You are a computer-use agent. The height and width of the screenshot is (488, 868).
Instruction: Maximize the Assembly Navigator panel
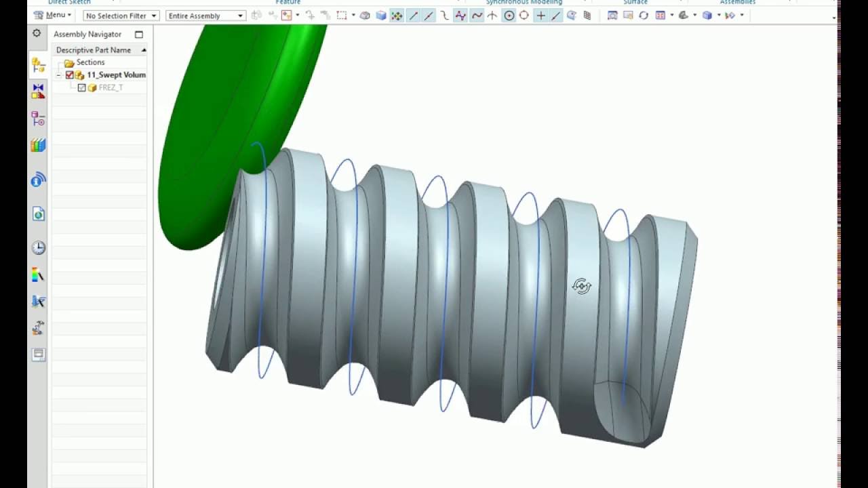[x=139, y=35]
